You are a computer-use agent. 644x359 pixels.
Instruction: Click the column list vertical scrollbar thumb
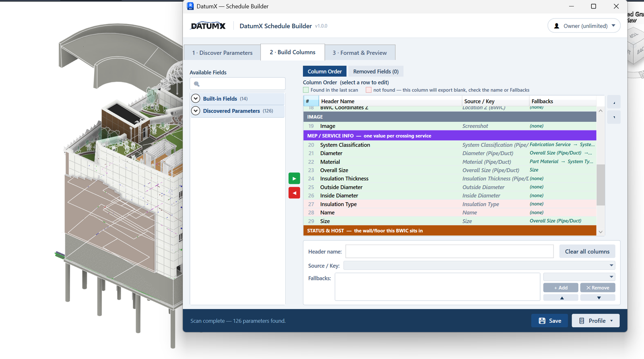[601, 185]
